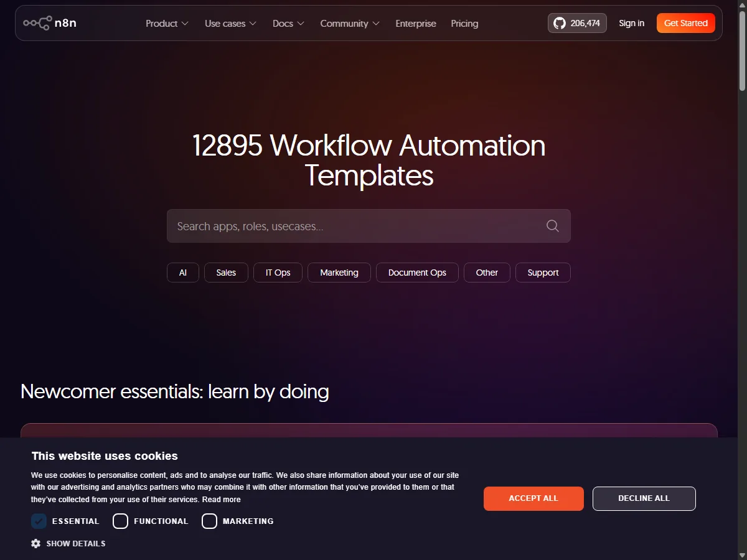Select the Marketing category chip
The width and height of the screenshot is (747, 560).
pyautogui.click(x=339, y=273)
